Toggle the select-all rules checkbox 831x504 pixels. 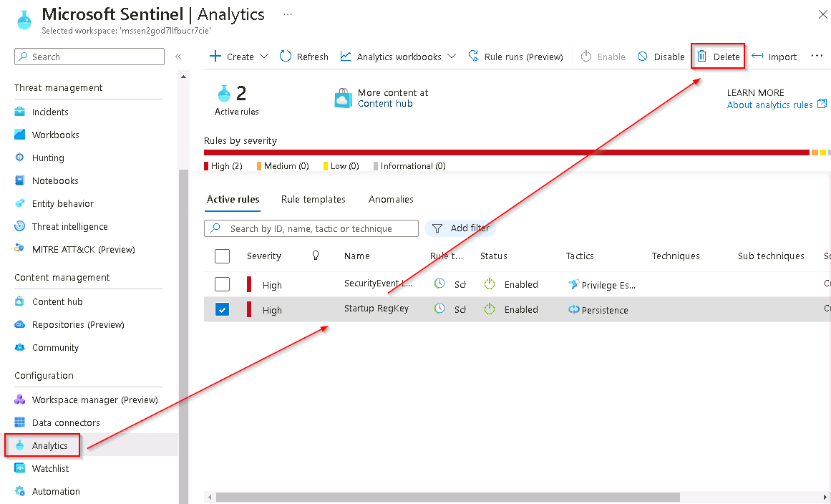click(x=222, y=256)
